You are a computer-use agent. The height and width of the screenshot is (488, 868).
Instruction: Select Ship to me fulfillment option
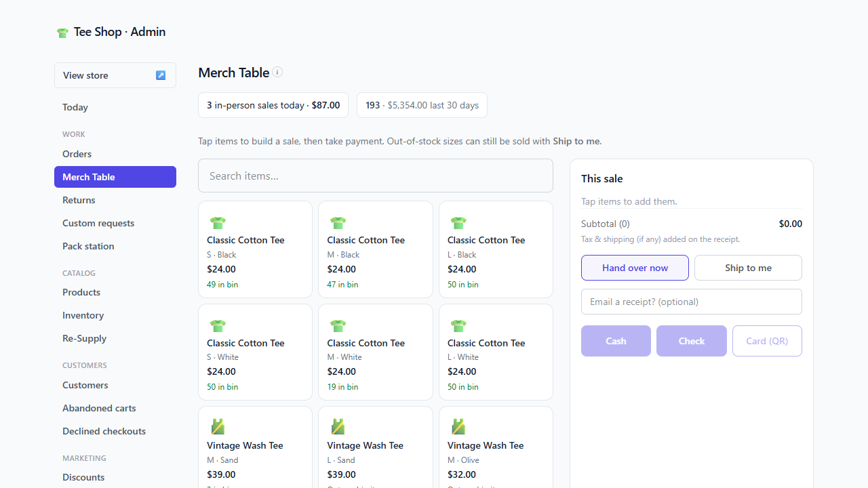point(748,268)
